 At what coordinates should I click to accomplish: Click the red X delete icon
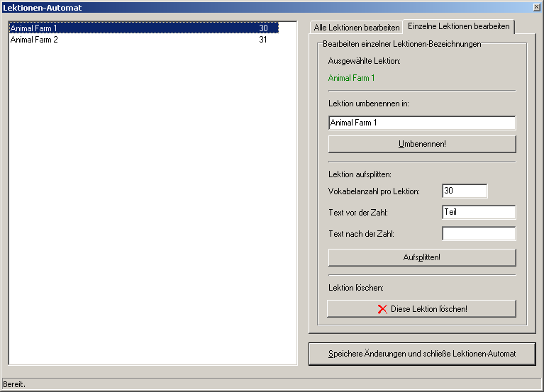pyautogui.click(x=382, y=309)
